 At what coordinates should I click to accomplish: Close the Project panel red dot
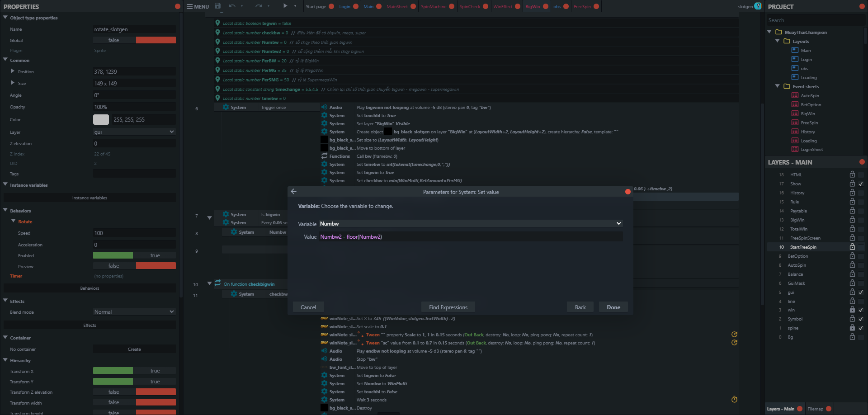point(862,6)
